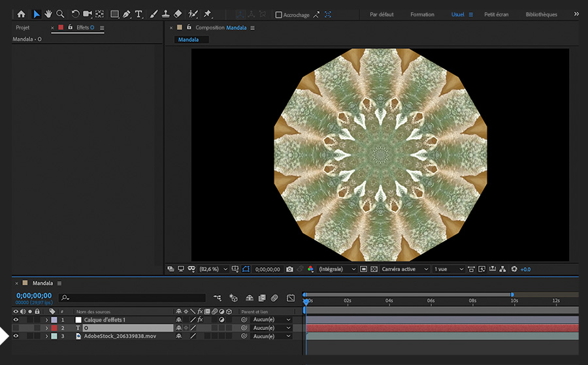The height and width of the screenshot is (365, 588).
Task: Hide the Calque d'effets 1 layer
Action: pos(16,320)
